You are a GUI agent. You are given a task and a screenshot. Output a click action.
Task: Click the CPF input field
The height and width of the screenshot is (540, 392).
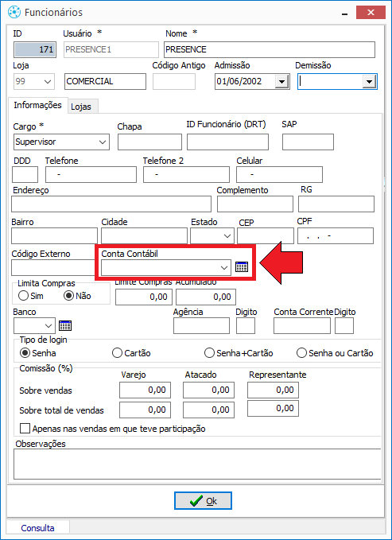tap(336, 236)
